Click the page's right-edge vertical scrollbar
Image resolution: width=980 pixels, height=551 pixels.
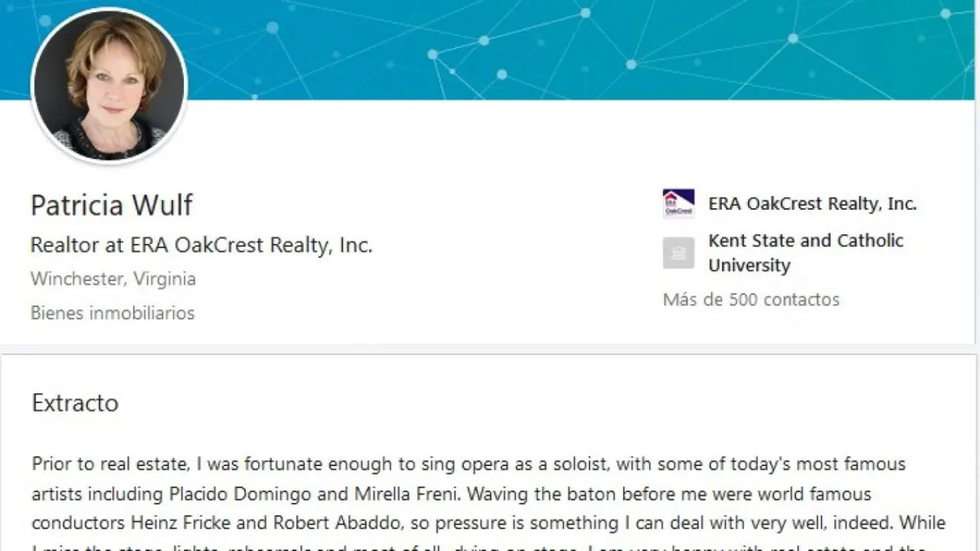coord(977,230)
